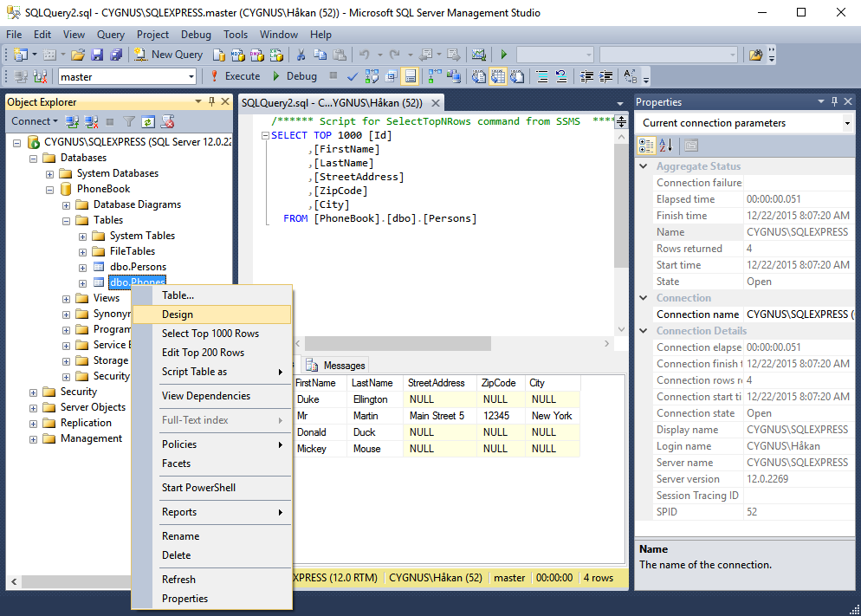The image size is (861, 616).
Task: Open Current connection parameters dropdown
Action: [x=847, y=123]
